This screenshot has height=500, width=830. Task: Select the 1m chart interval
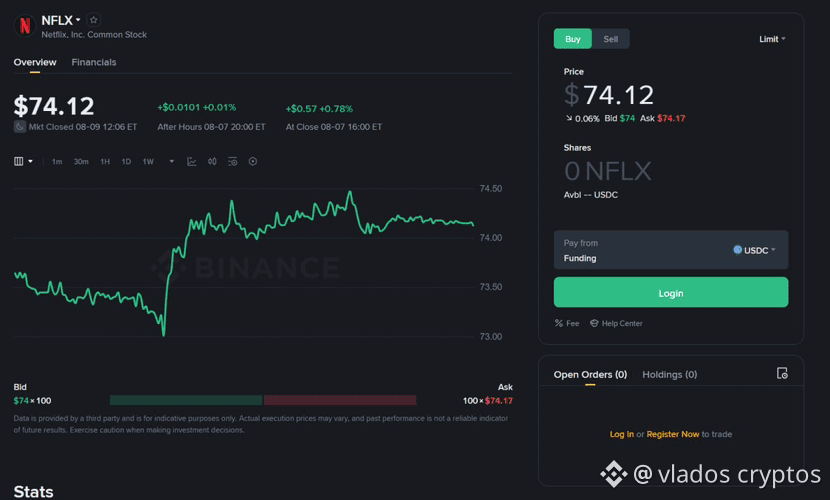click(57, 161)
